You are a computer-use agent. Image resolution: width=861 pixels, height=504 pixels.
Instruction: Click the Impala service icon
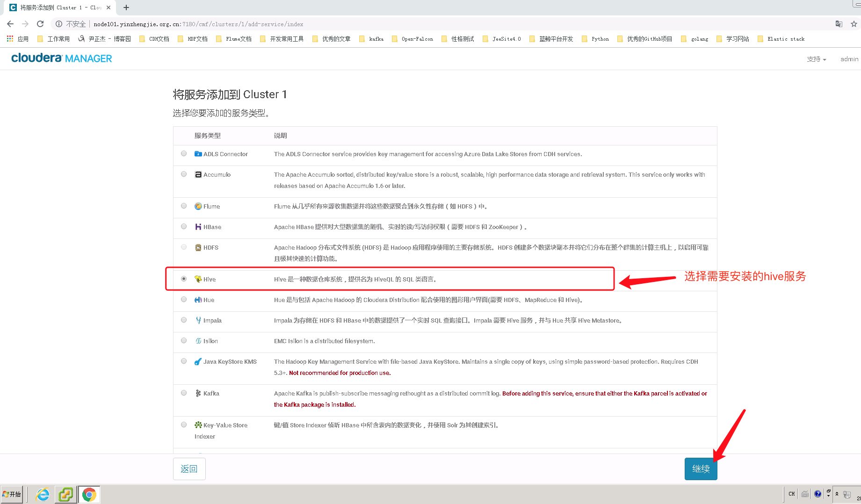[x=198, y=320]
